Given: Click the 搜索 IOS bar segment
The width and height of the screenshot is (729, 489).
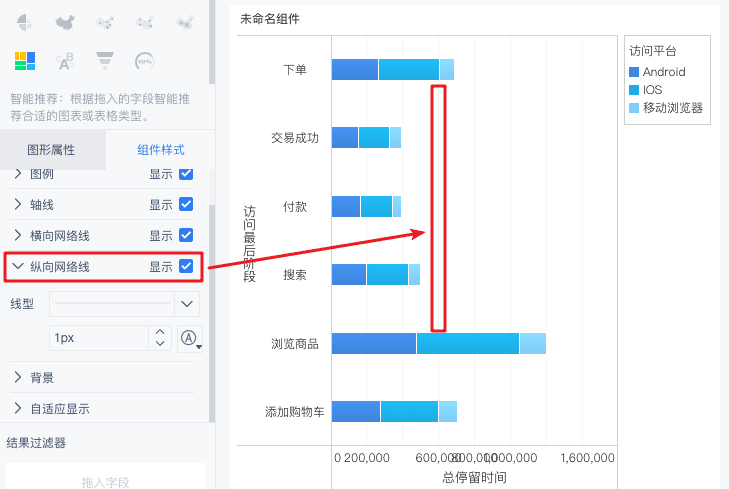Looking at the screenshot, I should pyautogui.click(x=387, y=275).
